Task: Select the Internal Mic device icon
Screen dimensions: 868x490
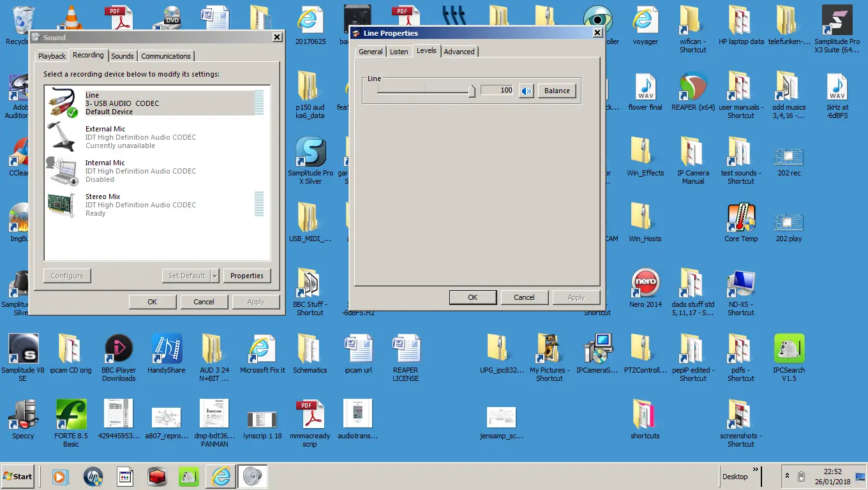Action: click(x=62, y=171)
